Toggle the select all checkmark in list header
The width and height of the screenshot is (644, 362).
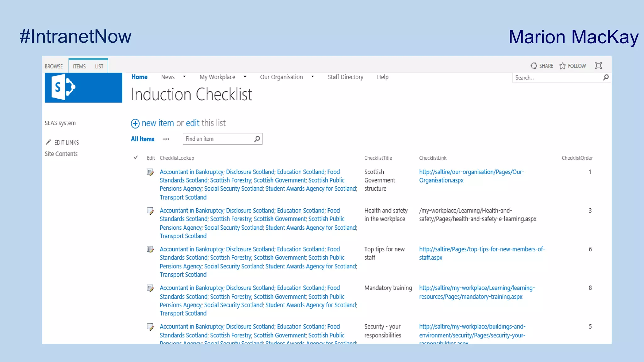pyautogui.click(x=136, y=157)
